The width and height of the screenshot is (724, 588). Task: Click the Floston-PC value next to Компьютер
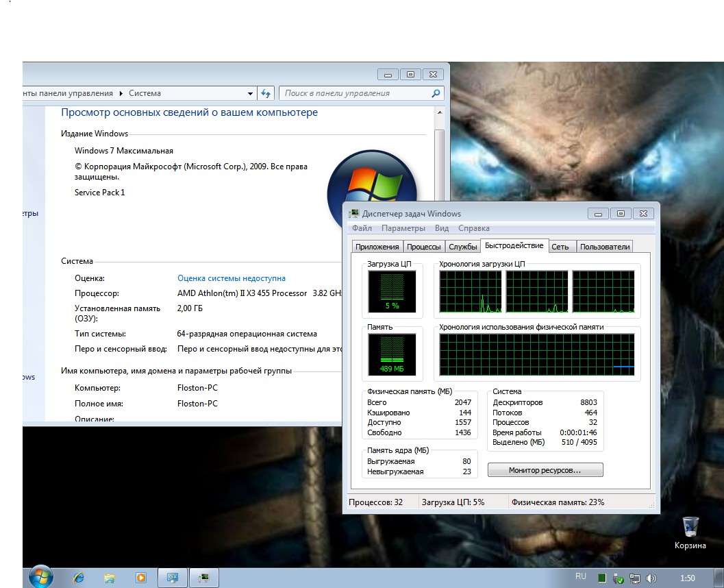tap(197, 388)
